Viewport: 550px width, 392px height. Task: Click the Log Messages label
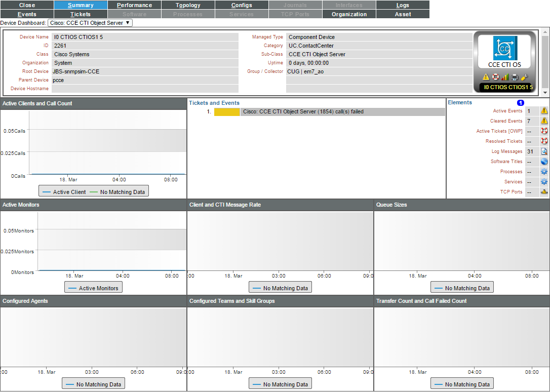pyautogui.click(x=507, y=151)
